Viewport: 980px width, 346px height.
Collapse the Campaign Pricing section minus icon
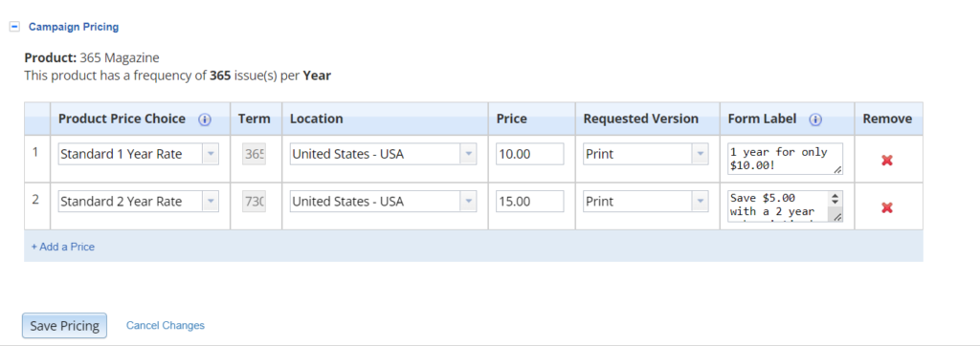15,27
